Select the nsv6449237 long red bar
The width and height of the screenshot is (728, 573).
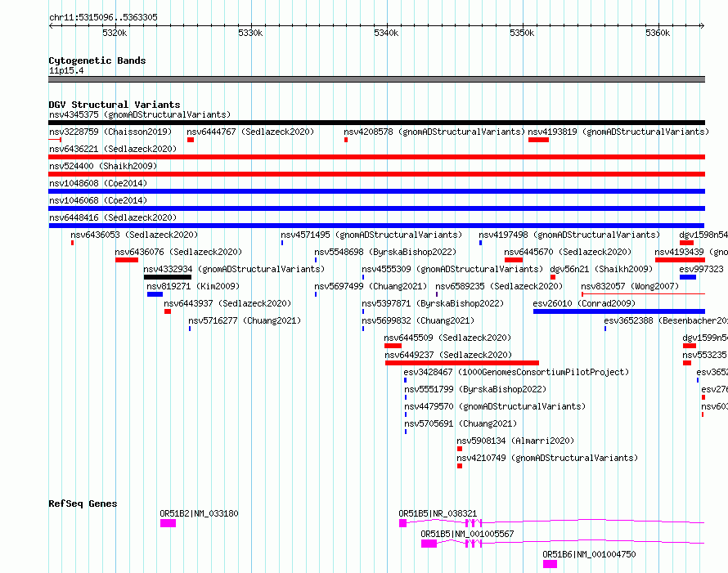click(x=462, y=363)
